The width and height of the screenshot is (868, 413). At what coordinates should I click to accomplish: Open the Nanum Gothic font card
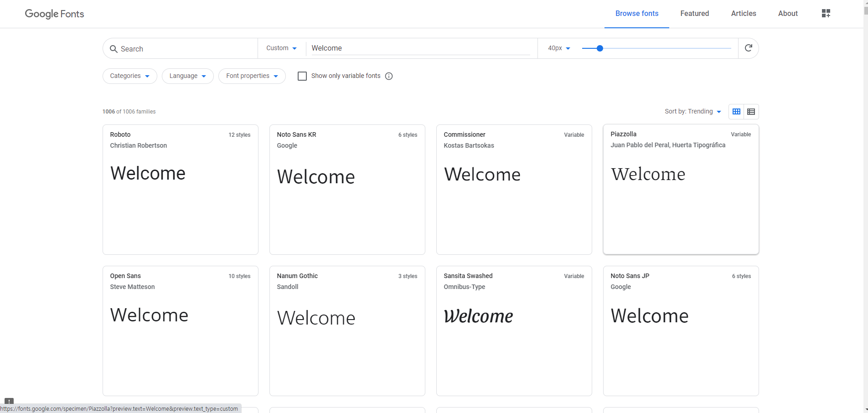347,331
